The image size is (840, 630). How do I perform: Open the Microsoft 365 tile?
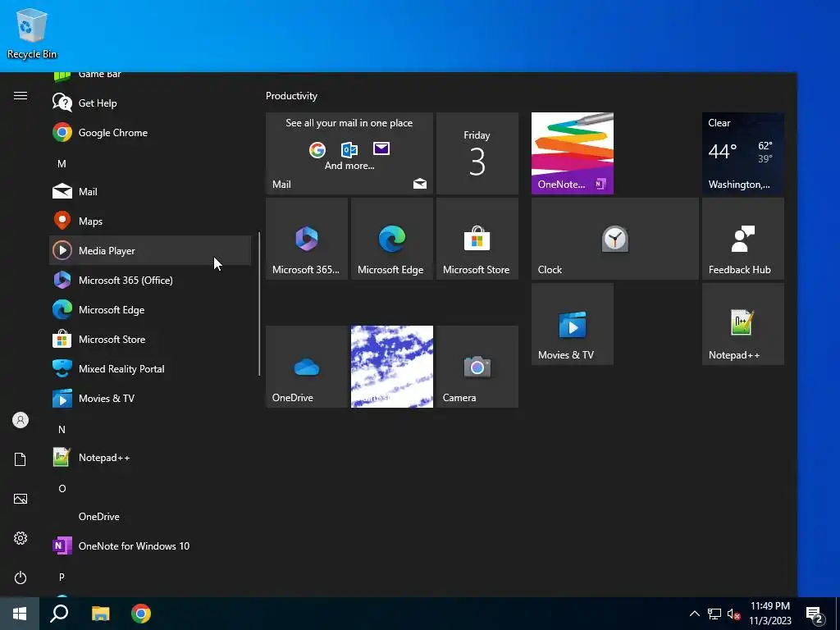[x=307, y=239]
